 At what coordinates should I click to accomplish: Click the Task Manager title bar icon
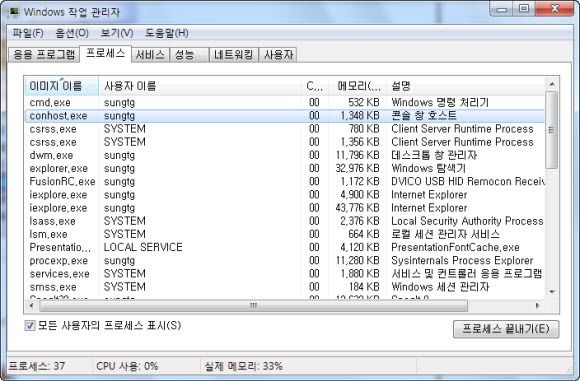click(x=13, y=12)
